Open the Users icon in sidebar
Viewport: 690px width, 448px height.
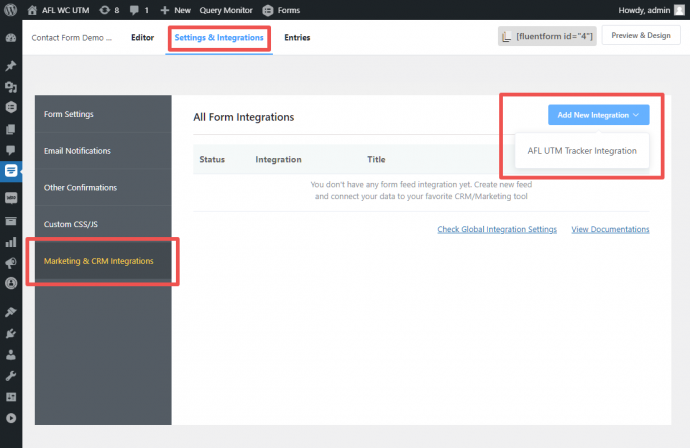click(x=11, y=353)
